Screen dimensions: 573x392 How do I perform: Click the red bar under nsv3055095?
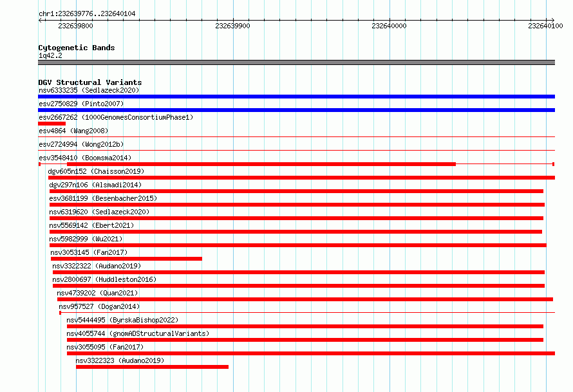pos(311,353)
